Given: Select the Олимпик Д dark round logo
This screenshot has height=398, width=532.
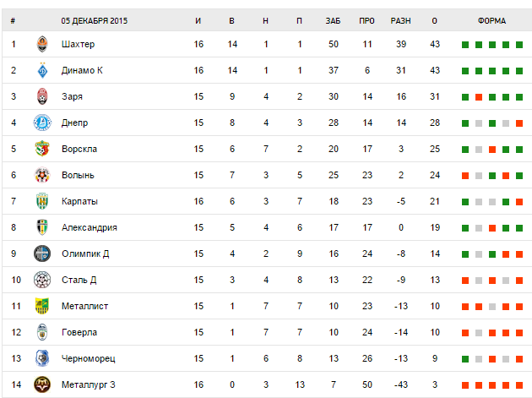Looking at the screenshot, I should [x=42, y=254].
